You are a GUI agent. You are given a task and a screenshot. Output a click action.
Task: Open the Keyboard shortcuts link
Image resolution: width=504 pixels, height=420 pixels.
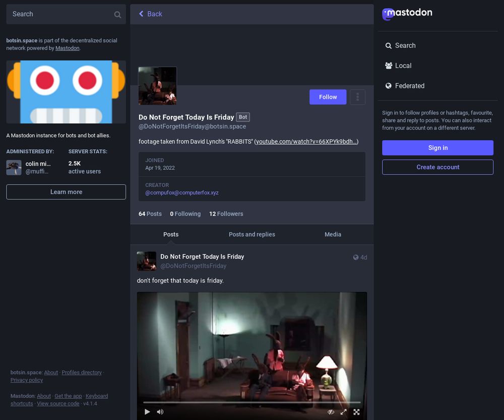pyautogui.click(x=96, y=396)
